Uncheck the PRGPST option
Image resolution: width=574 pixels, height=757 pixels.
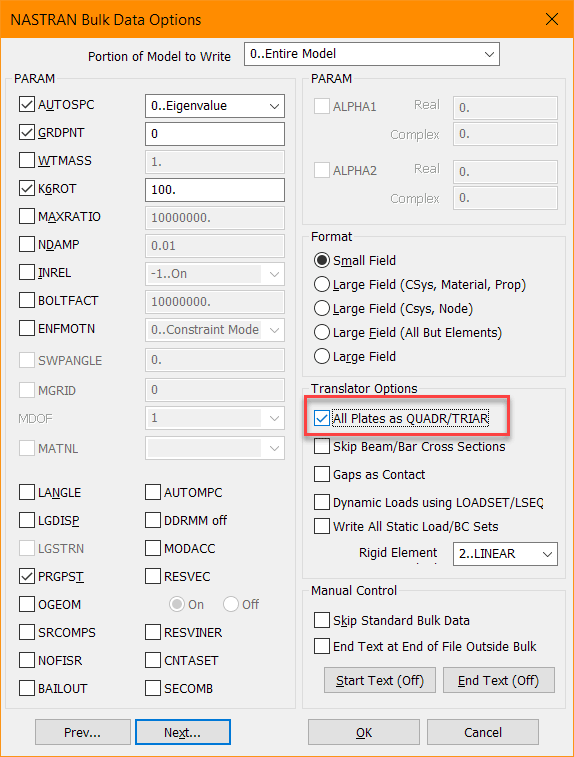(x=27, y=576)
